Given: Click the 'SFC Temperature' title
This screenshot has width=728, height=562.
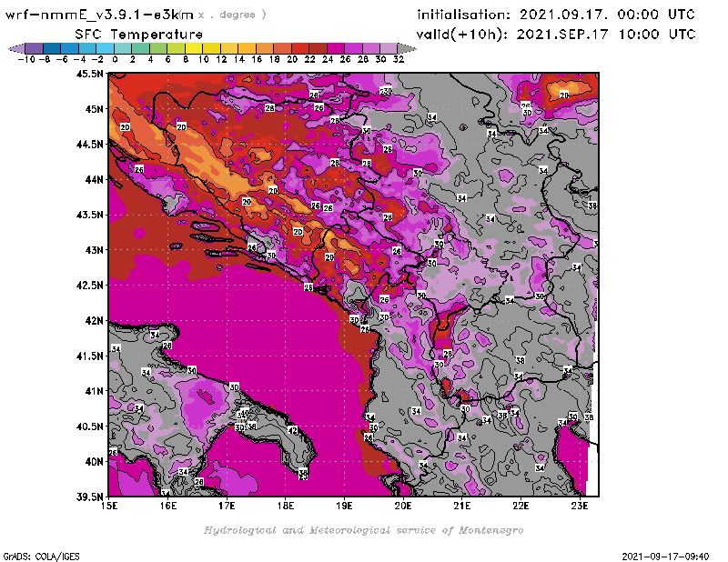Looking at the screenshot, I should [139, 35].
